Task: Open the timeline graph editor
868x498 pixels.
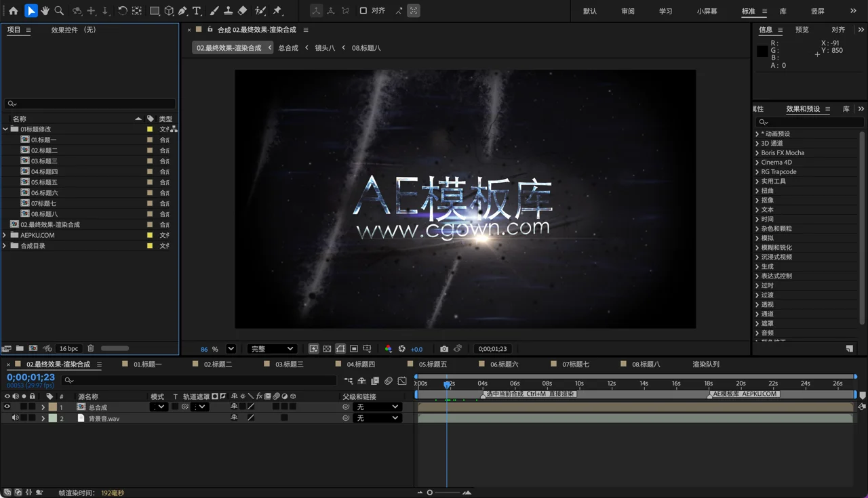Action: click(402, 381)
